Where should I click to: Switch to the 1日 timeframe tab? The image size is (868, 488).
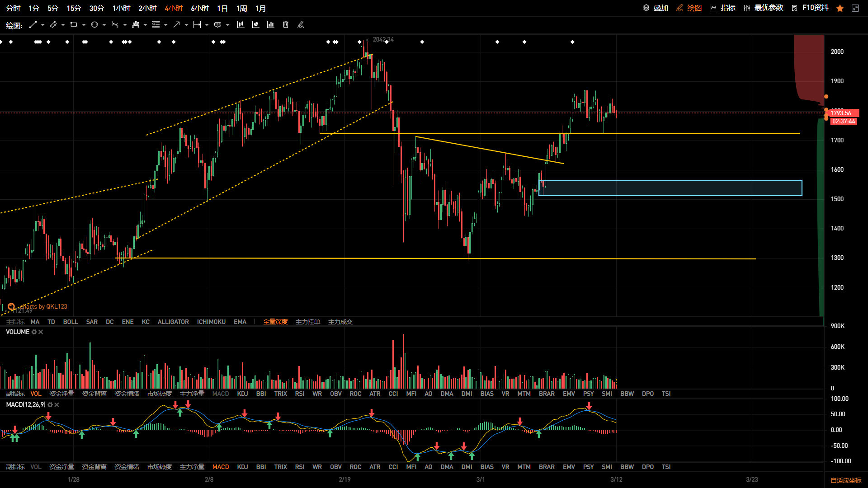(x=222, y=8)
